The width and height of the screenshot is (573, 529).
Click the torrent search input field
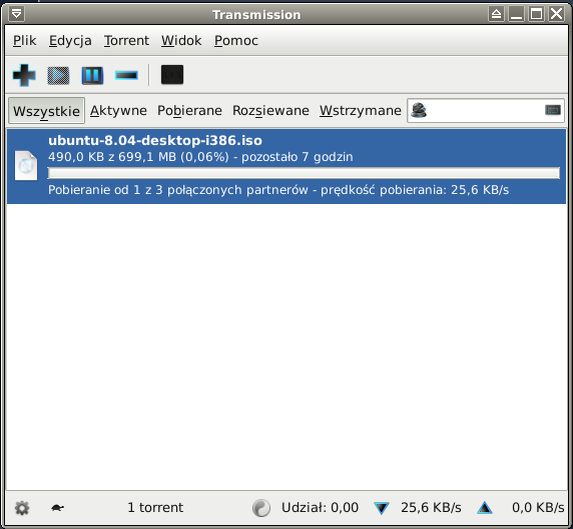pos(486,110)
